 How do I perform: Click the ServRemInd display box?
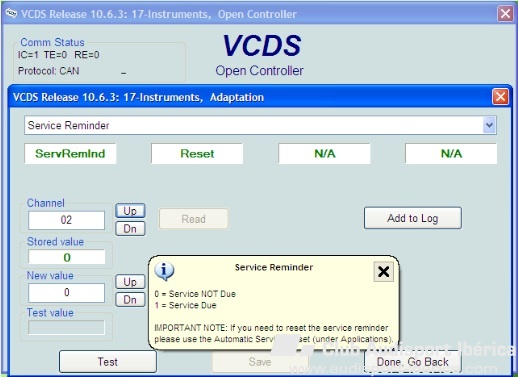point(70,153)
